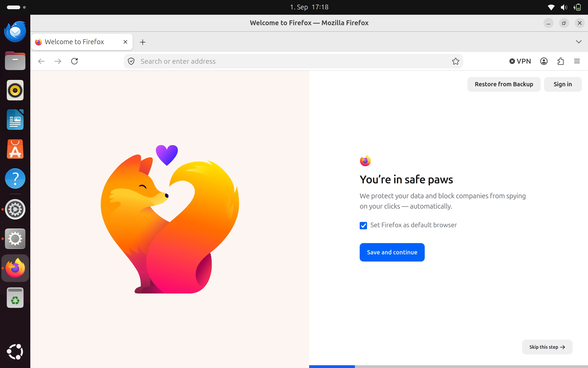Bookmark this page with the star
Image resolution: width=588 pixels, height=368 pixels.
pyautogui.click(x=455, y=61)
